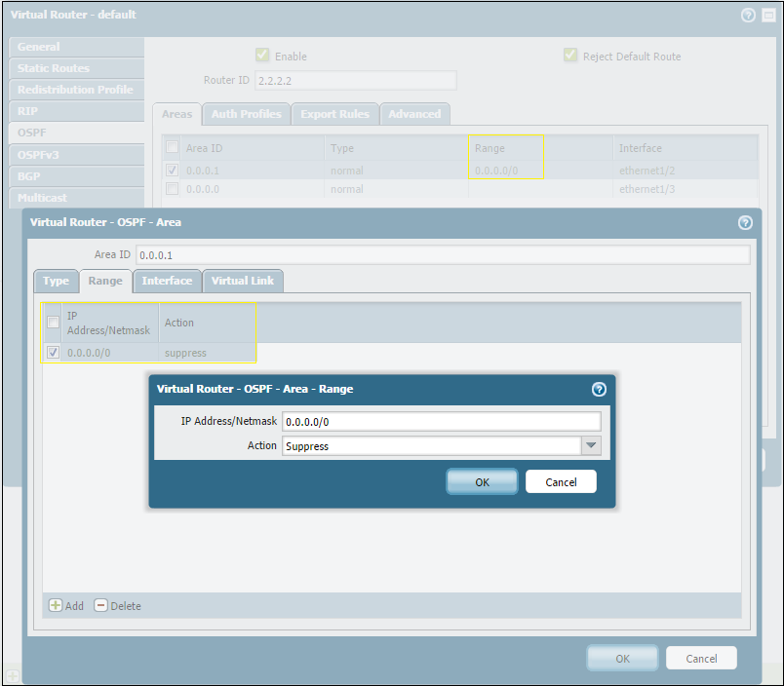Image resolution: width=784 pixels, height=686 pixels.
Task: Switch to the Virtual Link tab
Action: pos(243,281)
